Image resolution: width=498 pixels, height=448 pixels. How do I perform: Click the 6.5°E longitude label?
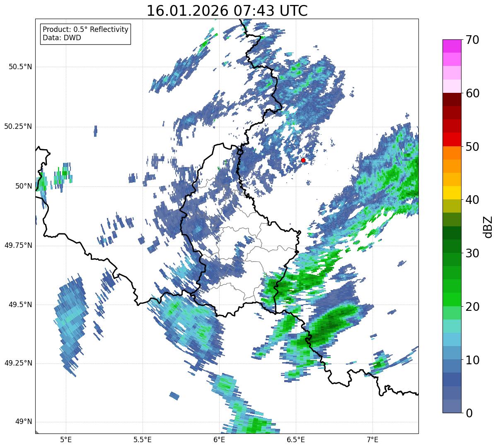296,439
